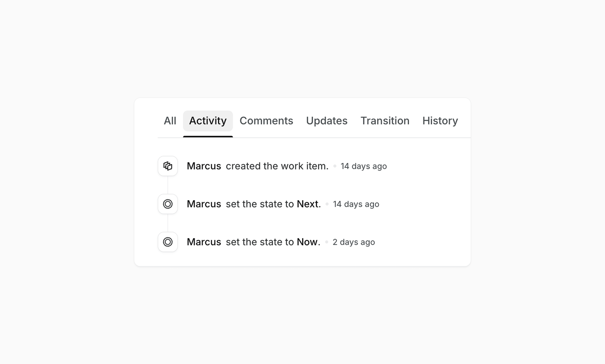Select the Activity tab
Viewport: 605px width, 364px height.
(x=208, y=121)
